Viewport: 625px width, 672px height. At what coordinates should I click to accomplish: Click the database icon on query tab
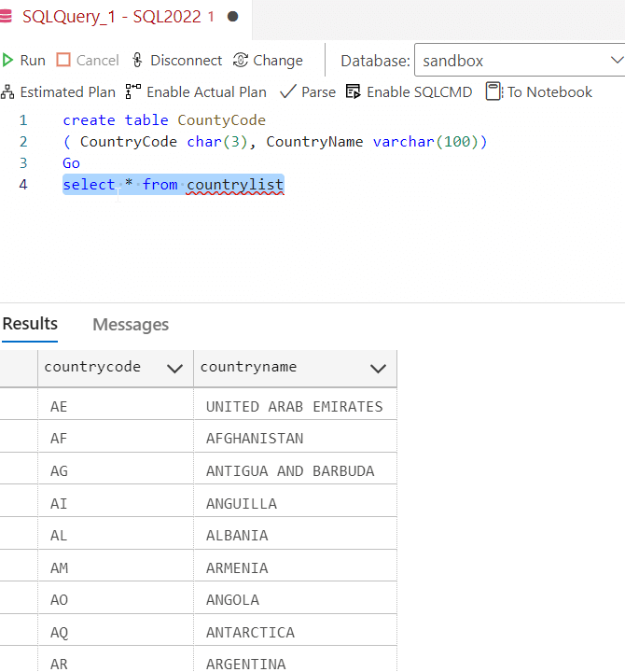pyautogui.click(x=6, y=17)
